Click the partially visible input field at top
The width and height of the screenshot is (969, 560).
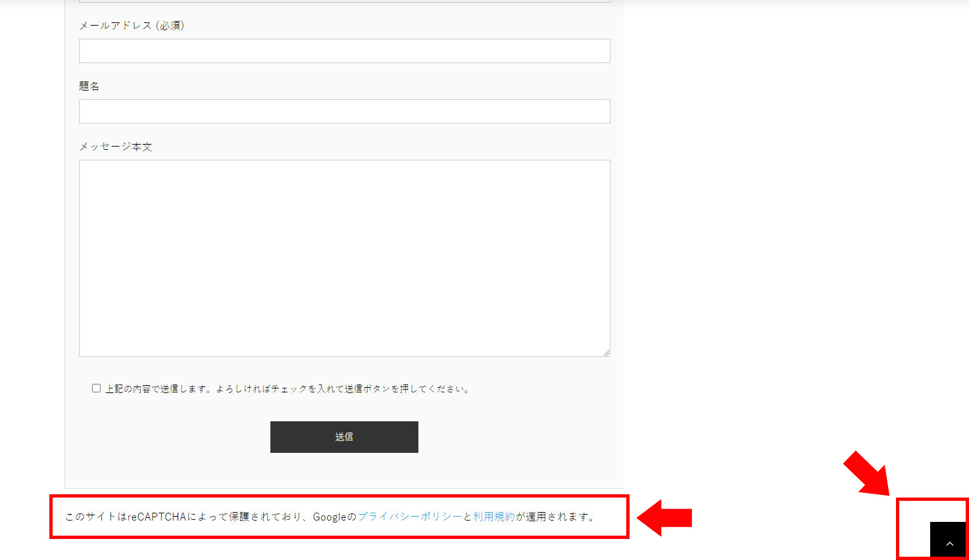pyautogui.click(x=344, y=1)
